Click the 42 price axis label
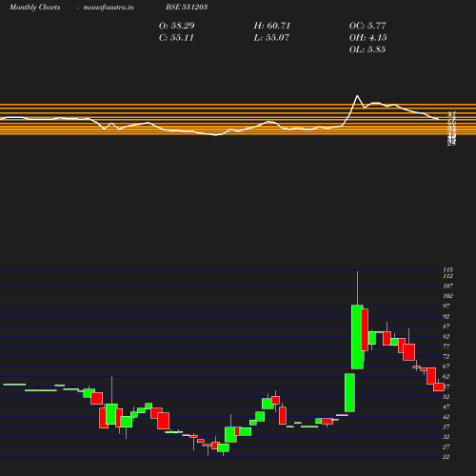The width and height of the screenshot is (476, 476). click(x=446, y=417)
